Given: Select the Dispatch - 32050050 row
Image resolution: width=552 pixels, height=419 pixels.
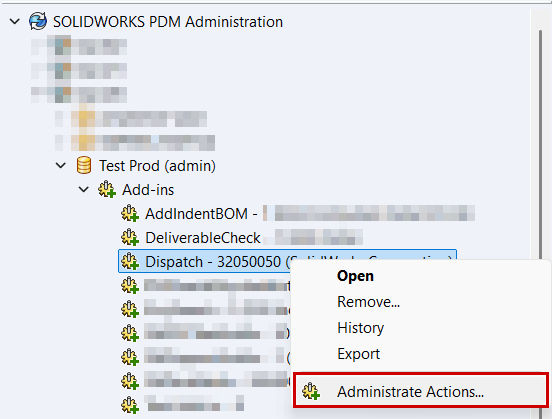Looking at the screenshot, I should 287,261.
